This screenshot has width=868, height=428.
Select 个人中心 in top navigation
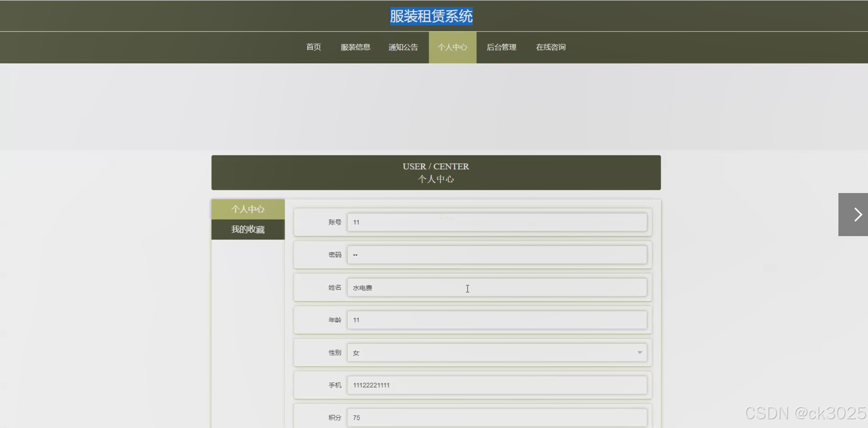pyautogui.click(x=452, y=47)
